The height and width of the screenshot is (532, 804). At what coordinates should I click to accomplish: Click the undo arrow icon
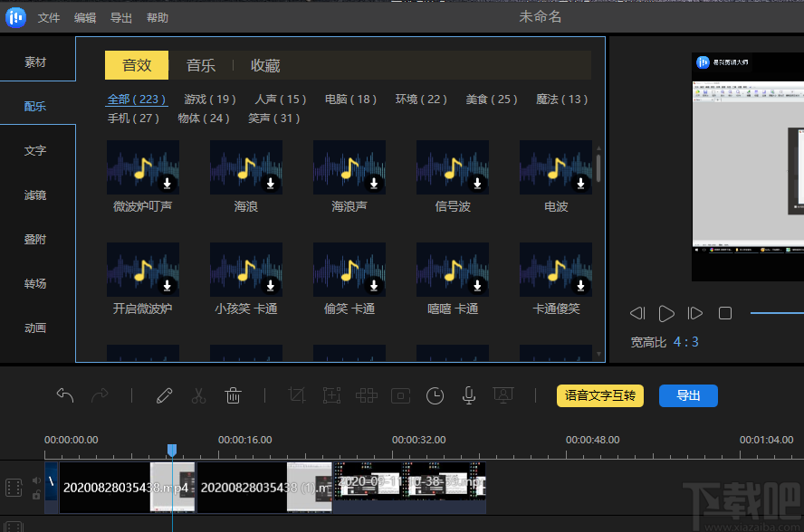(65, 395)
